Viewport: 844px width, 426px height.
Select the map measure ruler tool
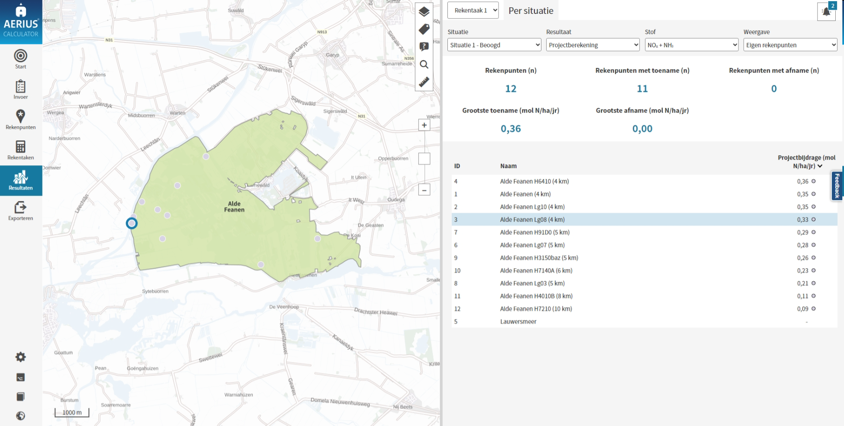point(424,82)
